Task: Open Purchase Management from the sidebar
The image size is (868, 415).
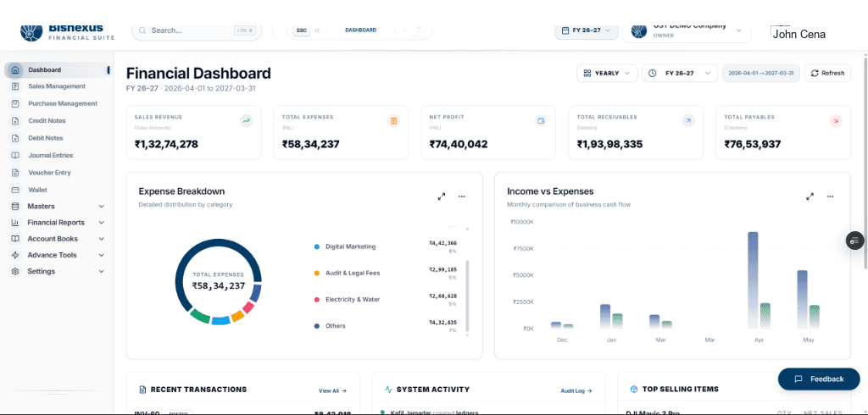Action: [x=63, y=103]
